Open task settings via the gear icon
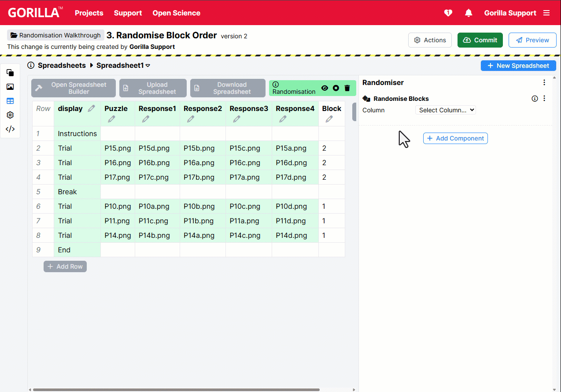Viewport: 561px width, 392px height. click(10, 115)
